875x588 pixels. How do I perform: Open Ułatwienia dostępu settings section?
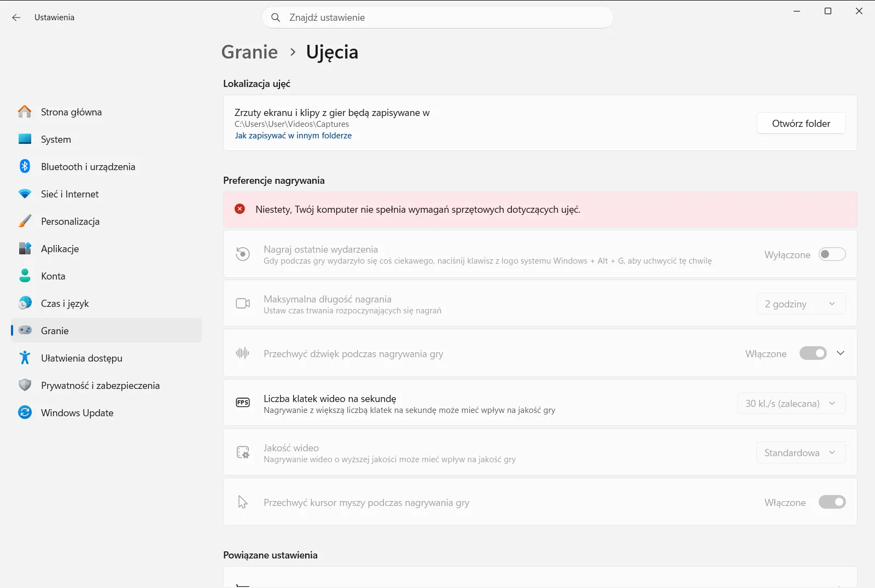pyautogui.click(x=107, y=358)
